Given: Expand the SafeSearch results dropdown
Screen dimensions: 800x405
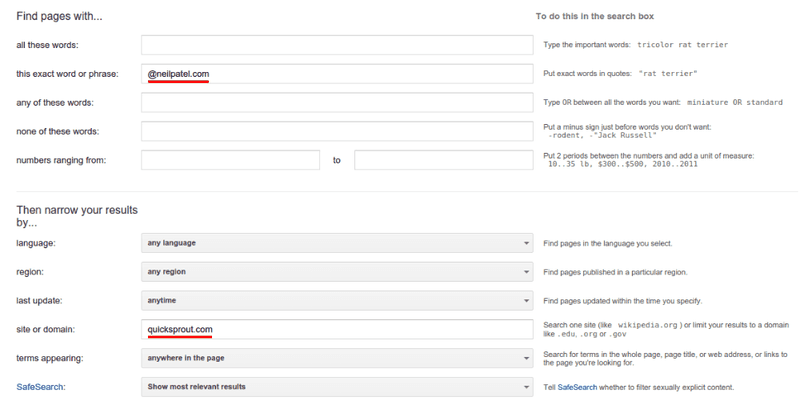Looking at the screenshot, I should click(337, 387).
